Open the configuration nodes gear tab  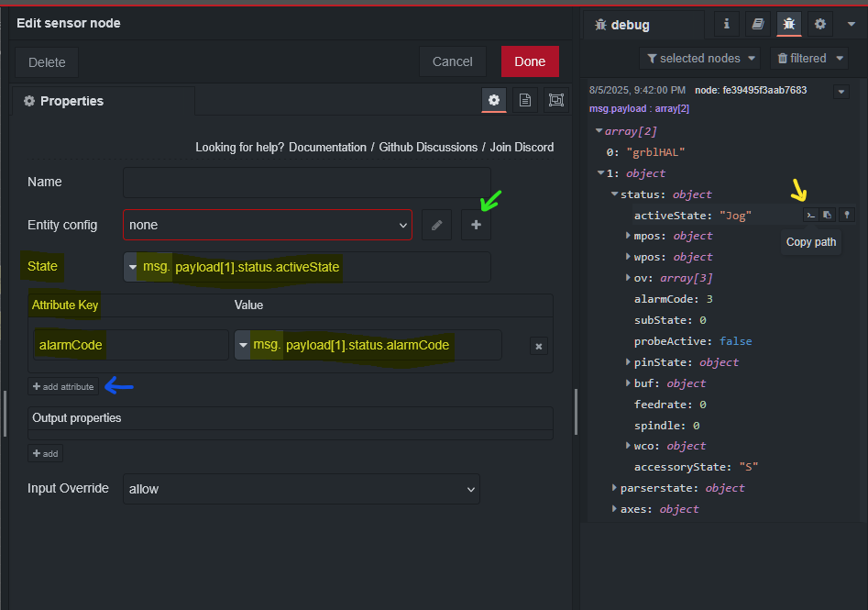[819, 25]
